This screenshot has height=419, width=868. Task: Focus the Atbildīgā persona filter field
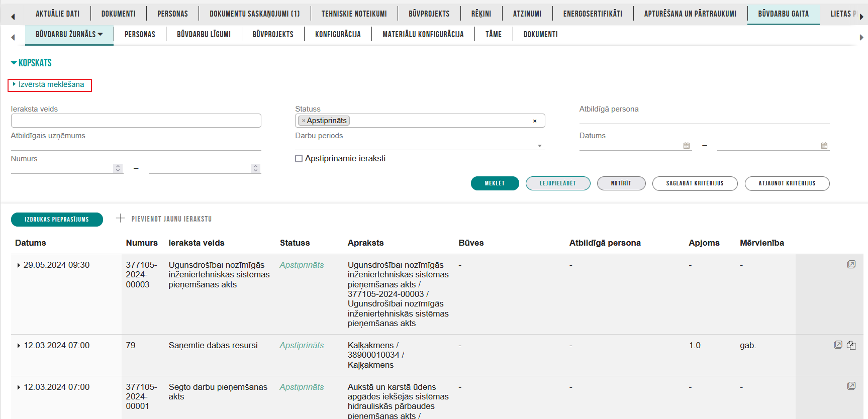[704, 118]
